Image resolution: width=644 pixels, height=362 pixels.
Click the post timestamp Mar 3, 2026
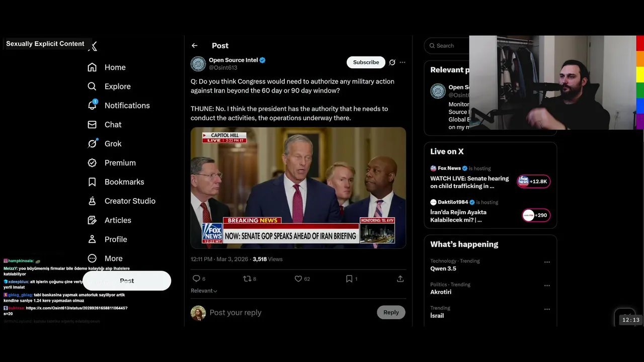click(219, 259)
